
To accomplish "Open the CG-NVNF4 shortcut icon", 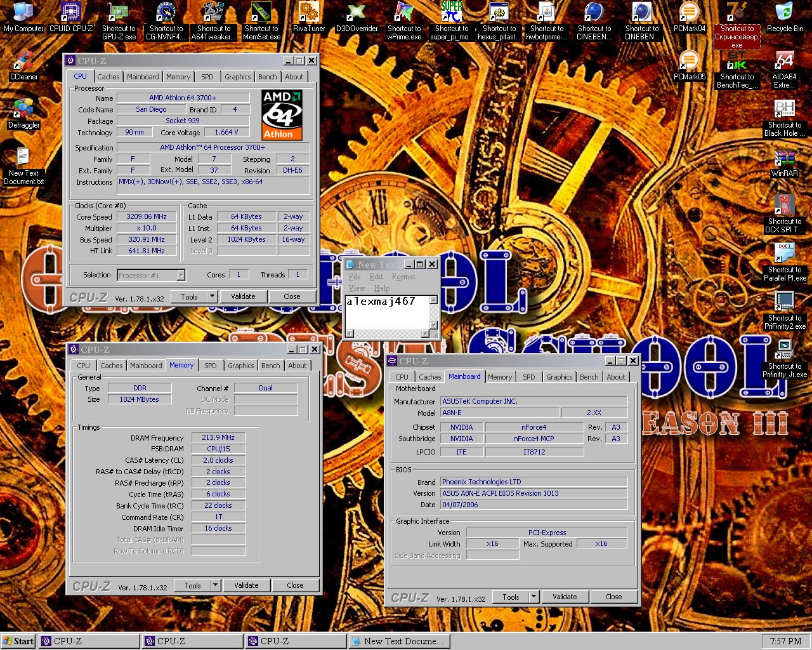I will (166, 21).
